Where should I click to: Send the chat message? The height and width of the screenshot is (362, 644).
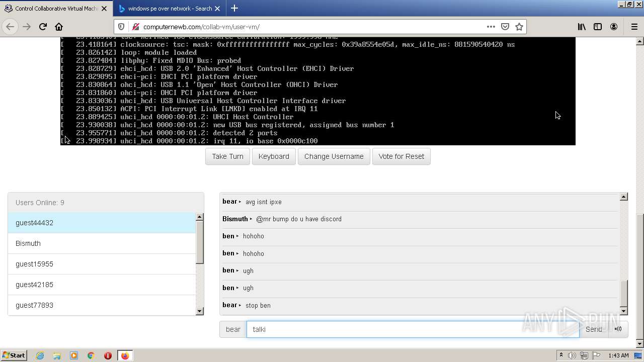594,329
